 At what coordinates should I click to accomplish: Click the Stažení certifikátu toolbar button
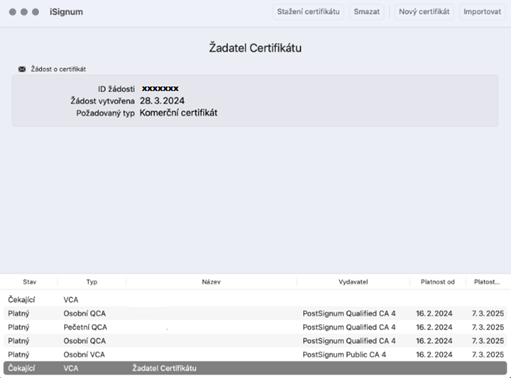pos(308,12)
